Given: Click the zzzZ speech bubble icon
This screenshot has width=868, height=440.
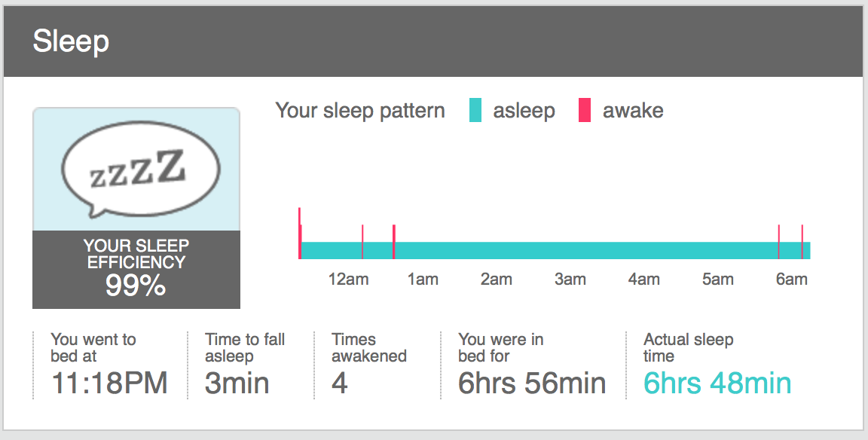Looking at the screenshot, I should pos(141,169).
